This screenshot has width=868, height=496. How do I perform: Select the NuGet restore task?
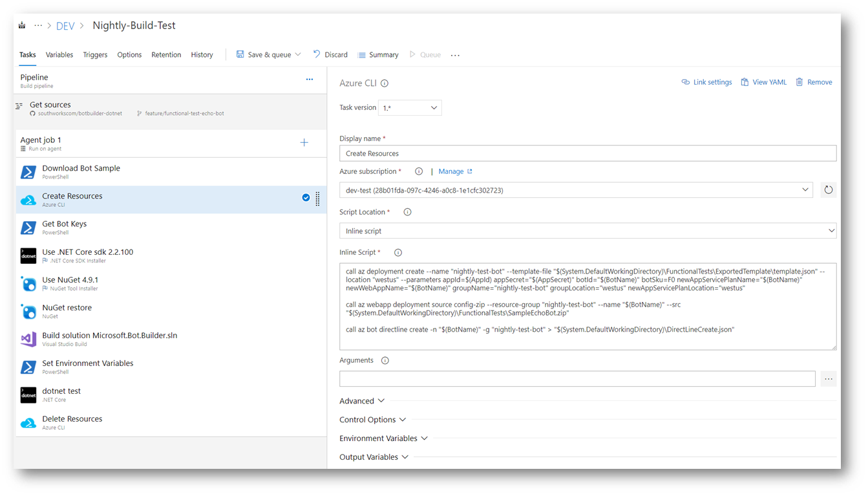click(x=171, y=312)
